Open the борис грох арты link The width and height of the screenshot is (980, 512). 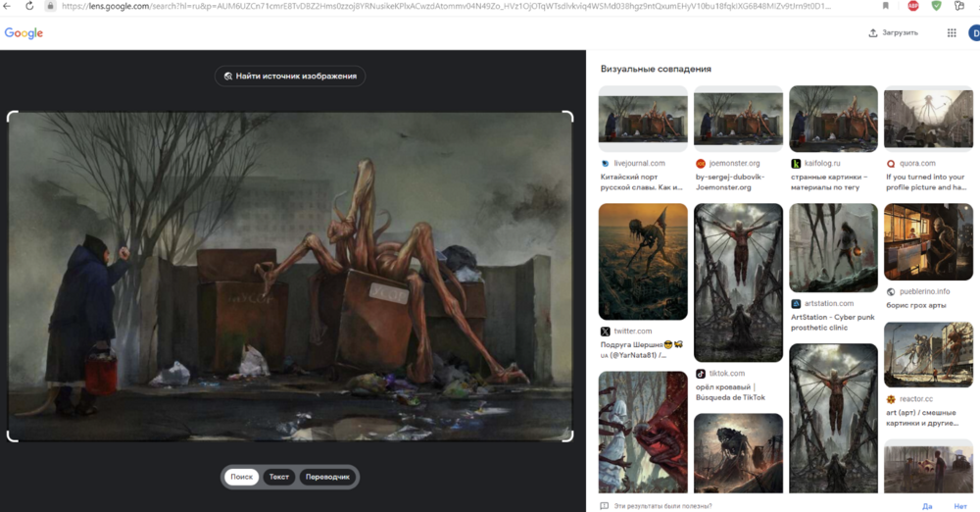coord(916,305)
